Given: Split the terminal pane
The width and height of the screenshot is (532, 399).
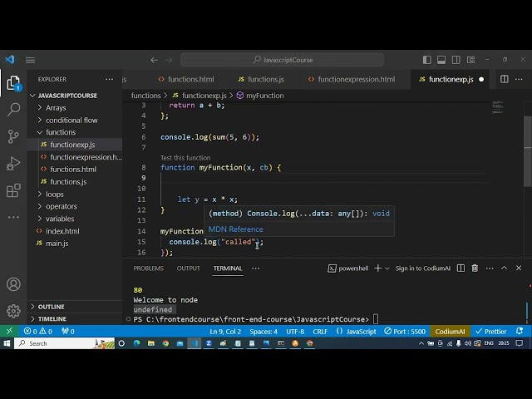Looking at the screenshot, I should pyautogui.click(x=461, y=268).
